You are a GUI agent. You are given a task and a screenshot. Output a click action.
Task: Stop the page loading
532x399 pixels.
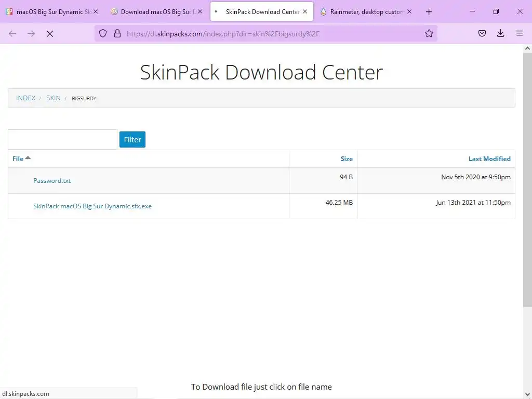click(x=50, y=33)
